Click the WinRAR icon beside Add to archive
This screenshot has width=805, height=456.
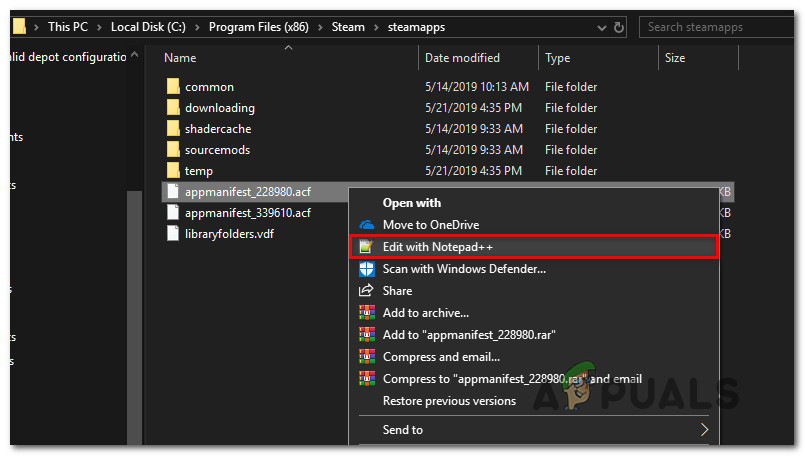366,312
